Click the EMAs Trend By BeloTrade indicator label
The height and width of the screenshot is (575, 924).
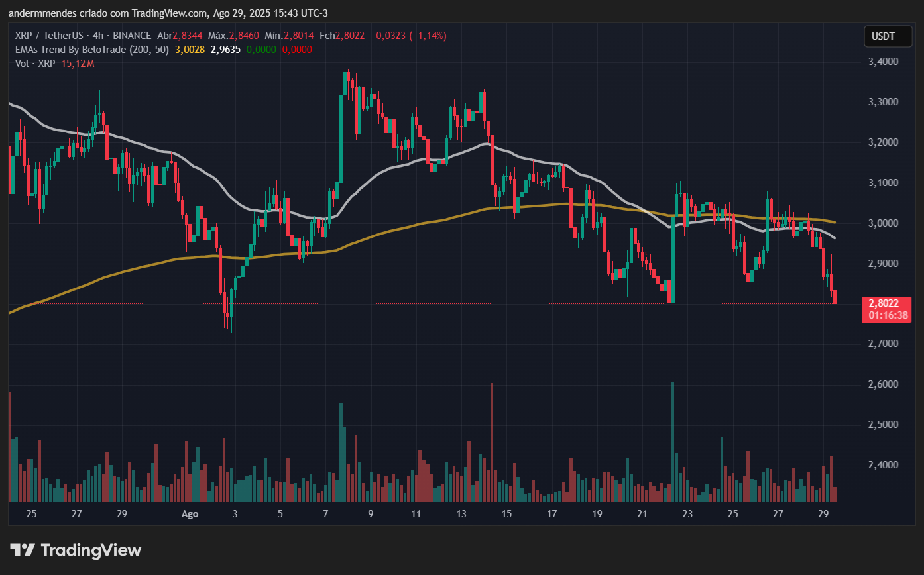coord(92,50)
